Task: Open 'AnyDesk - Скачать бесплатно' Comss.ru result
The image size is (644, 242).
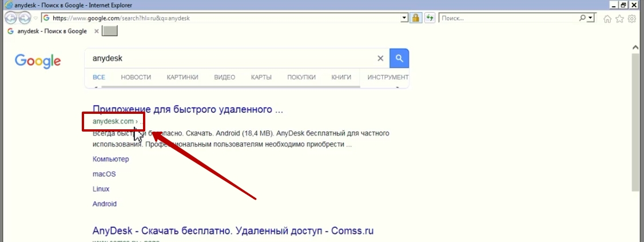Action: 233,231
